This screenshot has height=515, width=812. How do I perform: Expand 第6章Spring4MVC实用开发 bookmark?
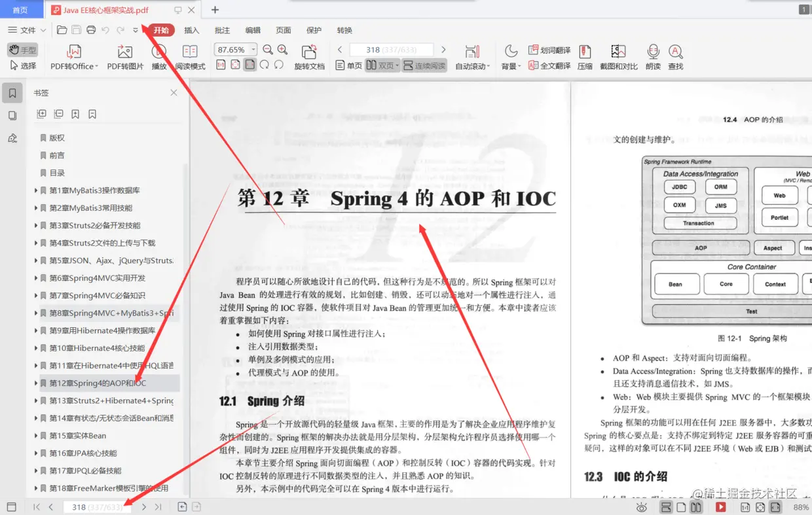click(36, 278)
